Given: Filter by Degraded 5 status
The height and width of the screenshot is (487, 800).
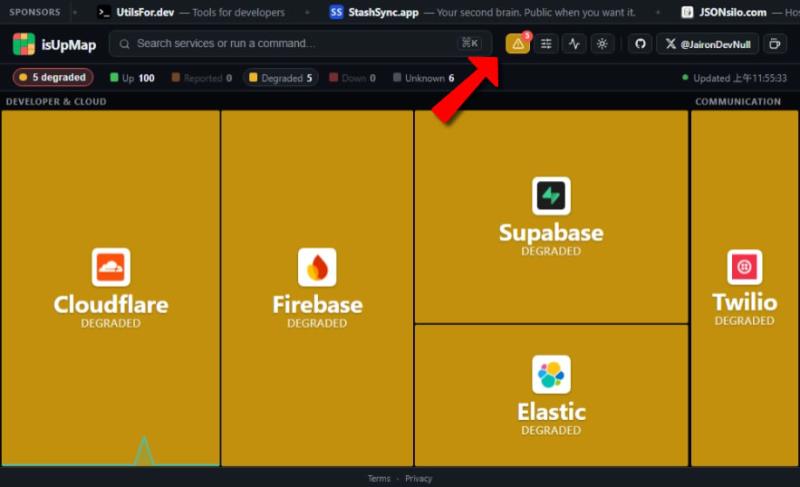Looking at the screenshot, I should [x=281, y=78].
